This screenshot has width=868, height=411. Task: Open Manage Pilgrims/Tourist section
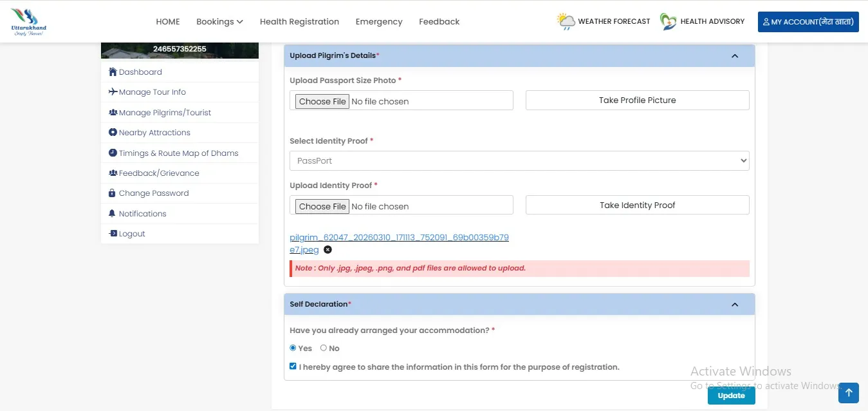[165, 112]
